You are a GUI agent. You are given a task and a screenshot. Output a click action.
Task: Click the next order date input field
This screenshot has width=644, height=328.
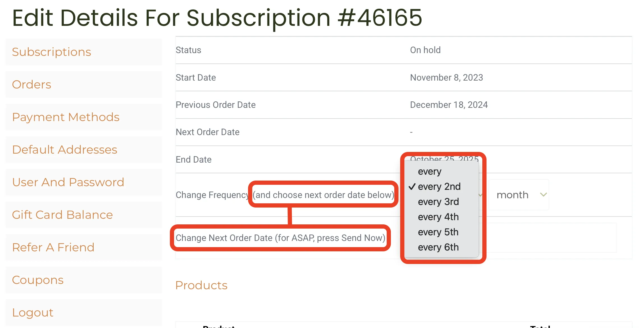click(551, 238)
